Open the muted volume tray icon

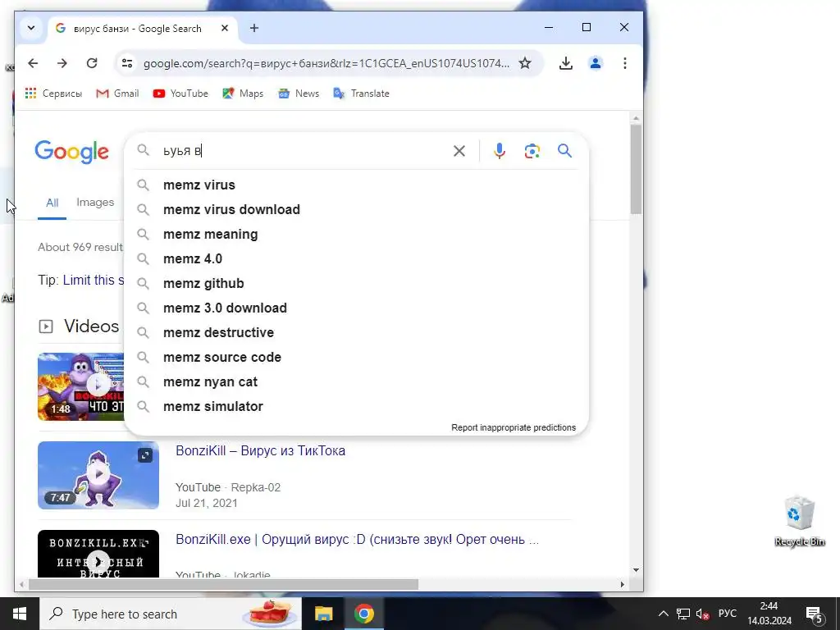click(x=702, y=614)
